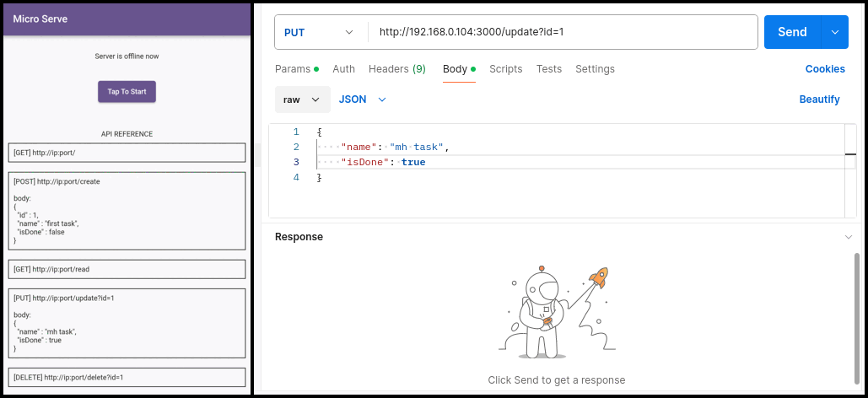Click the request URL input field
The width and height of the screenshot is (868, 398).
(563, 32)
